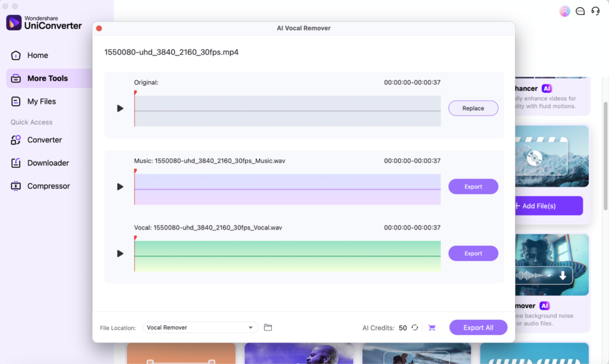609x364 pixels.
Task: Select the Downloader in the sidebar
Action: click(x=48, y=162)
